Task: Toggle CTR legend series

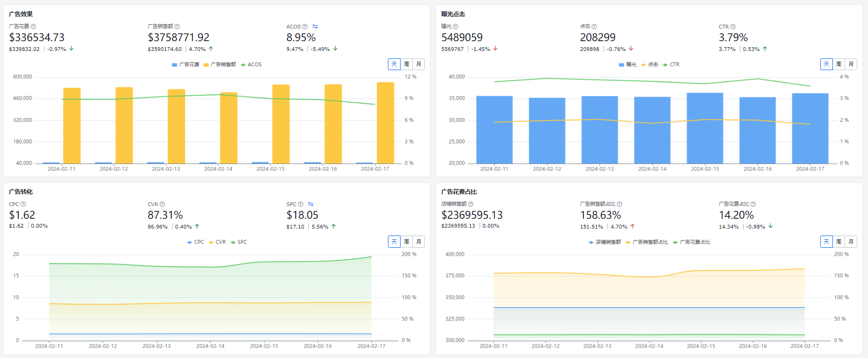Action: click(x=671, y=64)
